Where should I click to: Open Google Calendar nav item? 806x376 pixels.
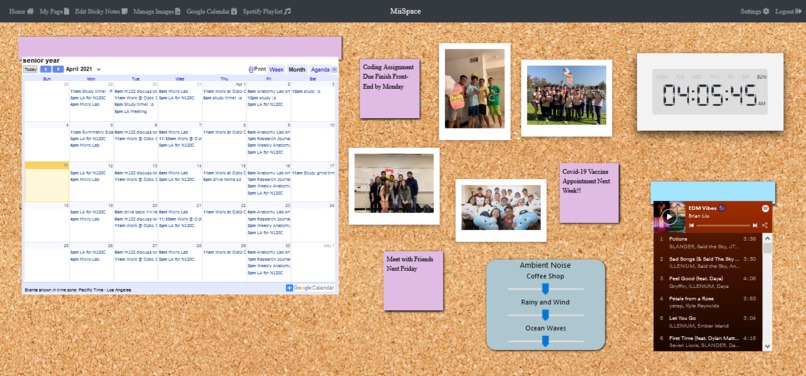point(212,11)
